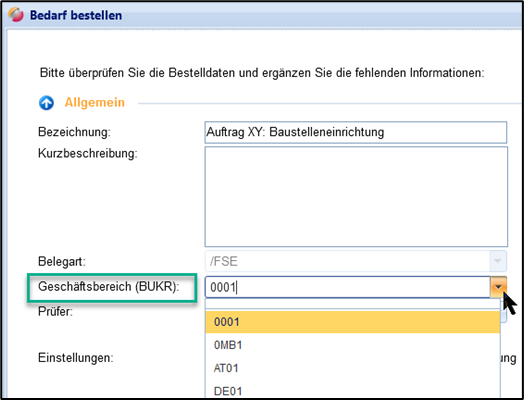Choose 0MB1 from the dropdown list
The image size is (524, 400).
353,345
